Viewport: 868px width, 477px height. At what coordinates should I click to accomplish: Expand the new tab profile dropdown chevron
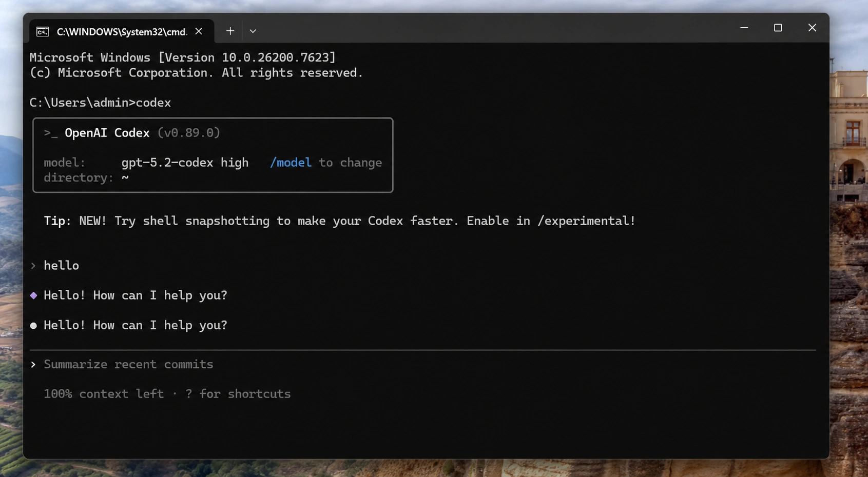253,31
